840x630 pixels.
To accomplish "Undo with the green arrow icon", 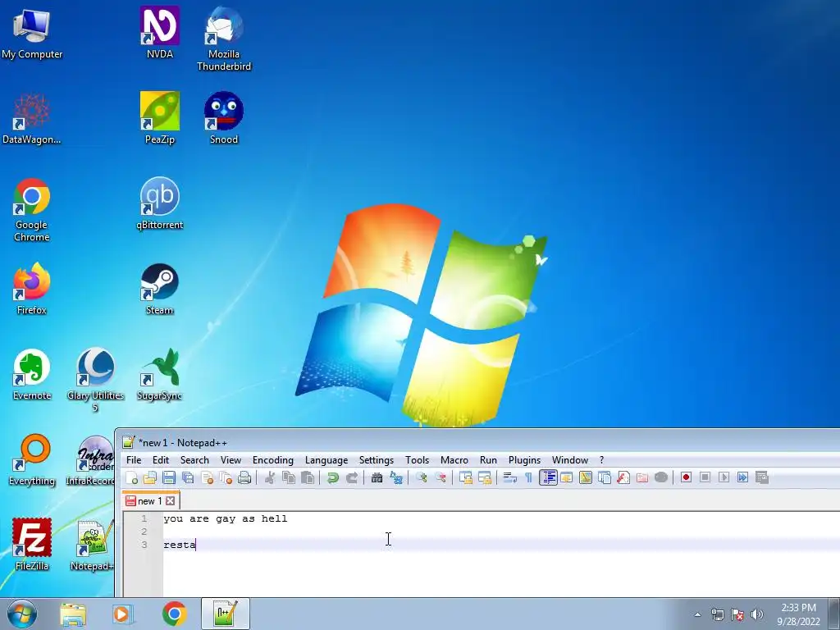I will (x=333, y=477).
